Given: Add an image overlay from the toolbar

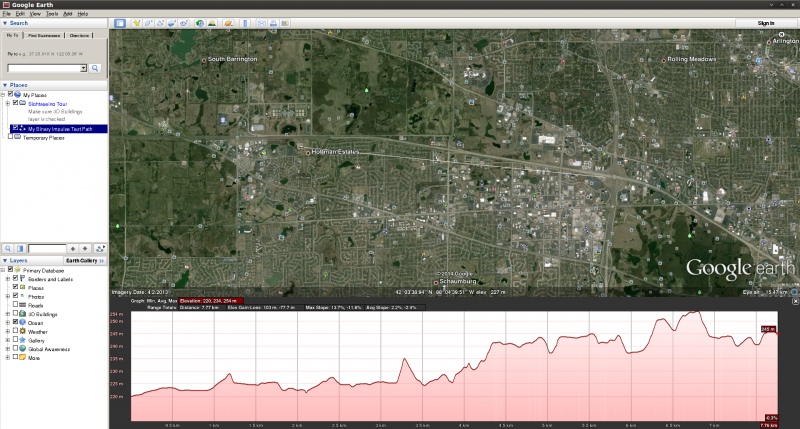Looking at the screenshot, I should 172,23.
